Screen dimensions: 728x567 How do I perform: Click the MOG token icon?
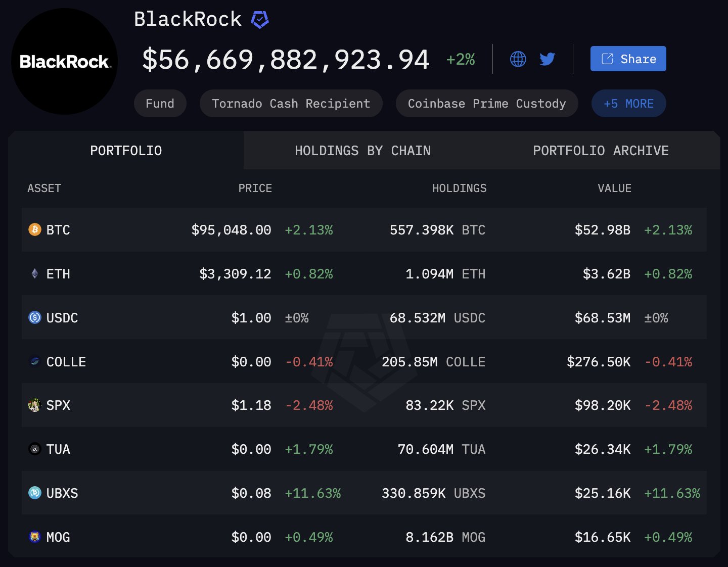[x=34, y=537]
